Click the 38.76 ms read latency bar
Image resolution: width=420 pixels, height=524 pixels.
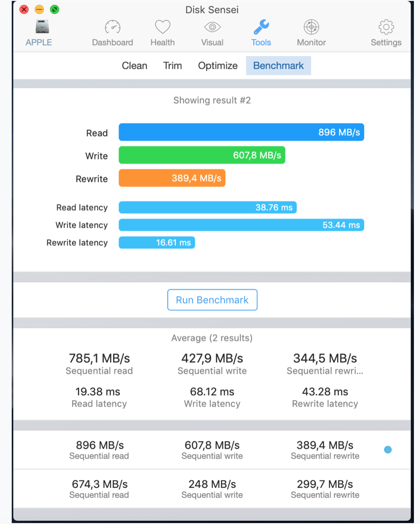click(x=208, y=208)
